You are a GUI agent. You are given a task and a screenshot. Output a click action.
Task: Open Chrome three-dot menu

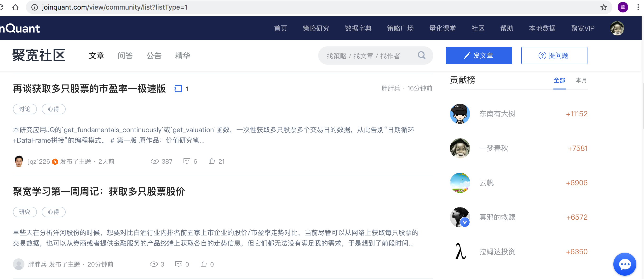tap(638, 7)
